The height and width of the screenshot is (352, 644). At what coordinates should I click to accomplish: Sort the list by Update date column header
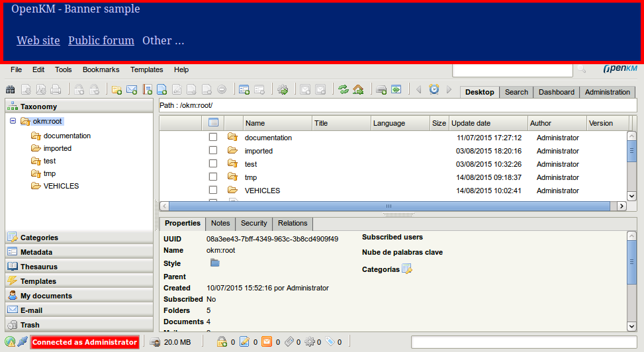[488, 123]
